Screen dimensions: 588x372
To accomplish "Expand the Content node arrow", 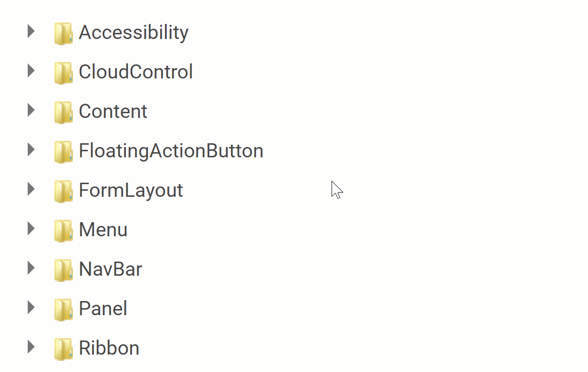I will 31,110.
